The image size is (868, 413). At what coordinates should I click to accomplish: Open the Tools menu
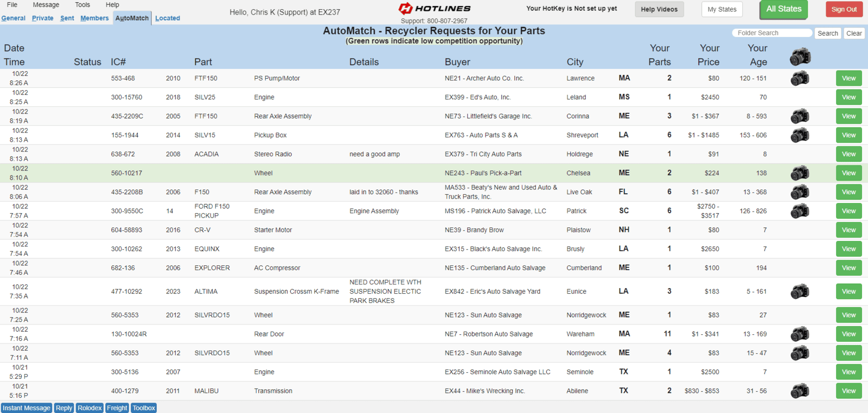[82, 5]
